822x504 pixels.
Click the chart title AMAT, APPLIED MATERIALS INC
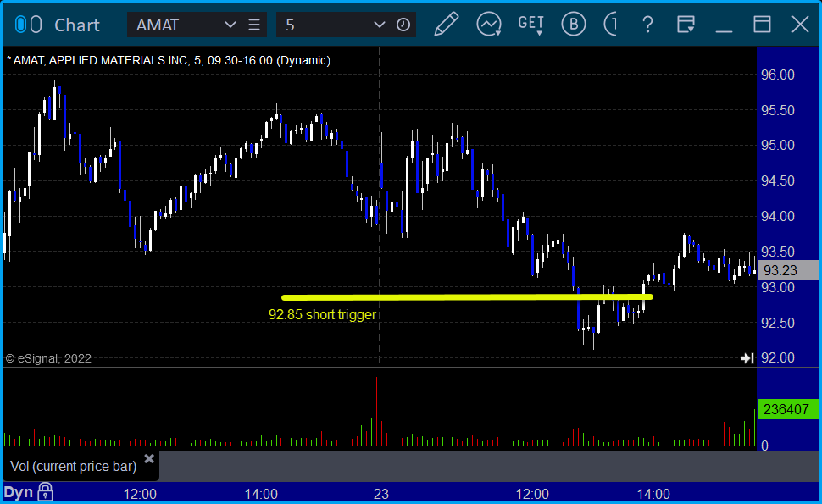point(101,60)
